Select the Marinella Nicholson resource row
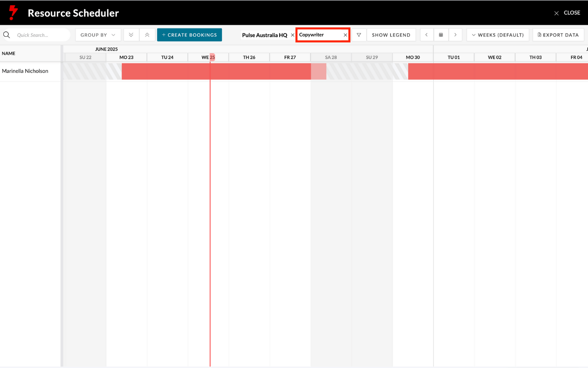The width and height of the screenshot is (588, 368). click(x=25, y=71)
